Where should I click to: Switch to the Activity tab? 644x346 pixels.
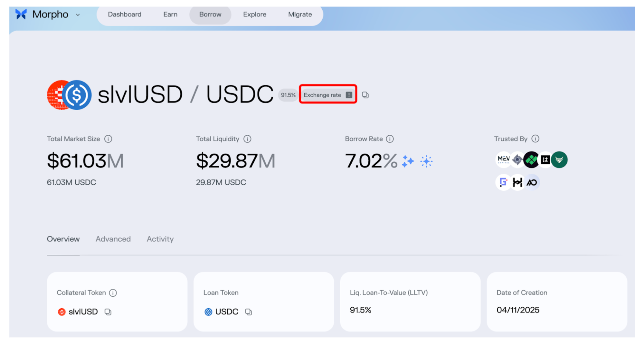(160, 239)
